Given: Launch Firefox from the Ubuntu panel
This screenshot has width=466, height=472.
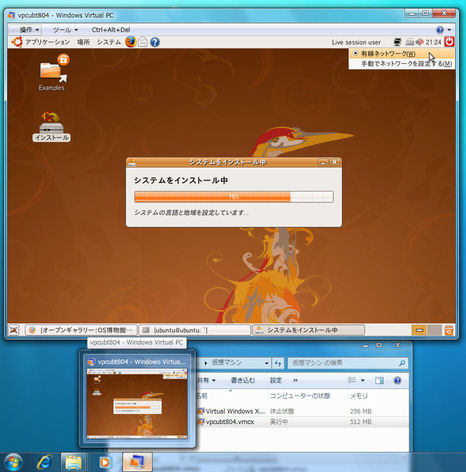Looking at the screenshot, I should (x=131, y=42).
